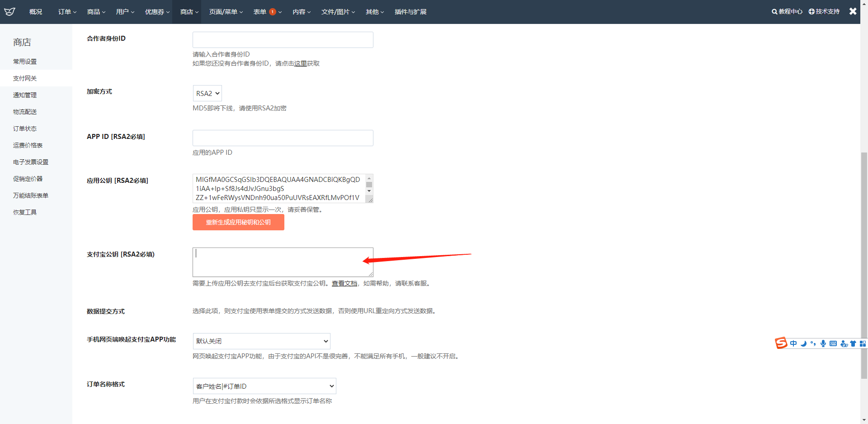The height and width of the screenshot is (424, 868).
Task: Click the close X icon in the top bar
Action: pyautogui.click(x=853, y=11)
